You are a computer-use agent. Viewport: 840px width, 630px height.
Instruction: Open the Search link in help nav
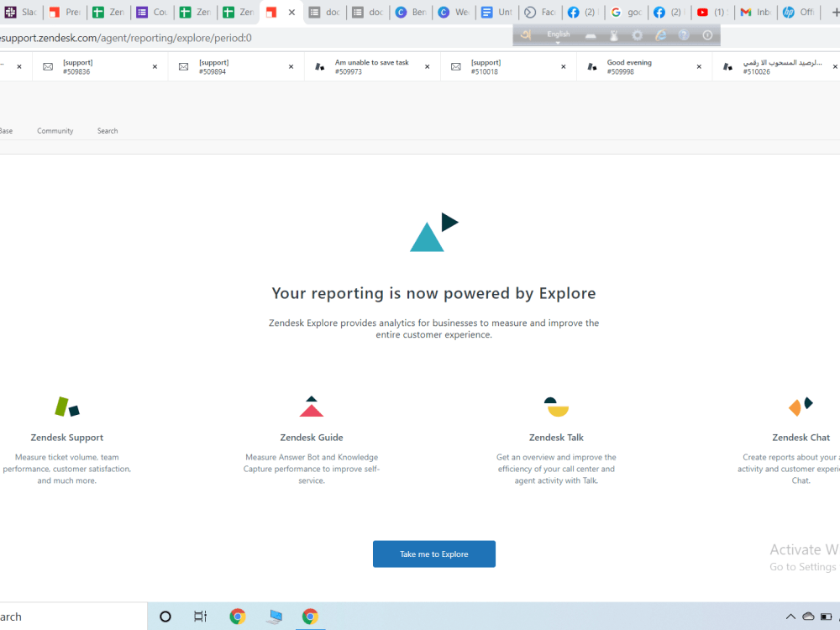108,131
